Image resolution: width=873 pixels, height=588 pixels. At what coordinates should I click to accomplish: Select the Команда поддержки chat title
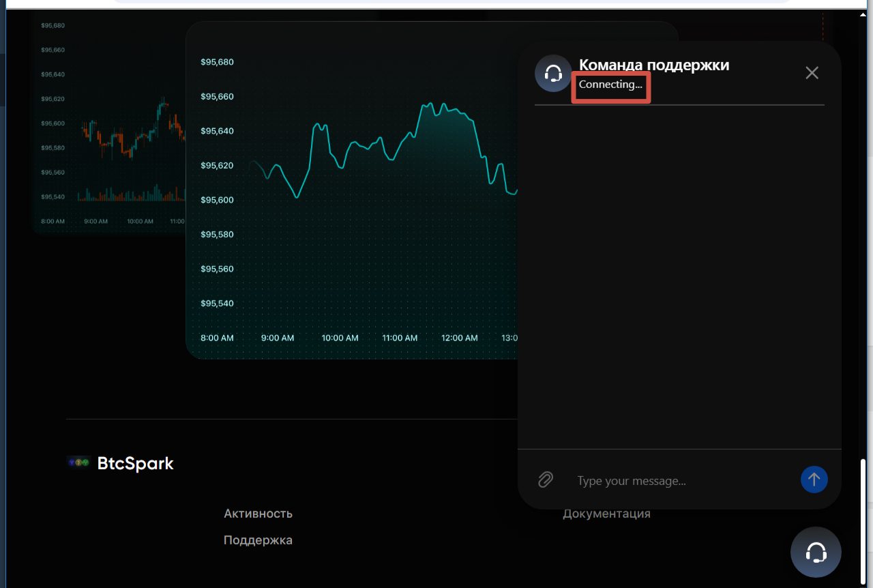click(653, 65)
